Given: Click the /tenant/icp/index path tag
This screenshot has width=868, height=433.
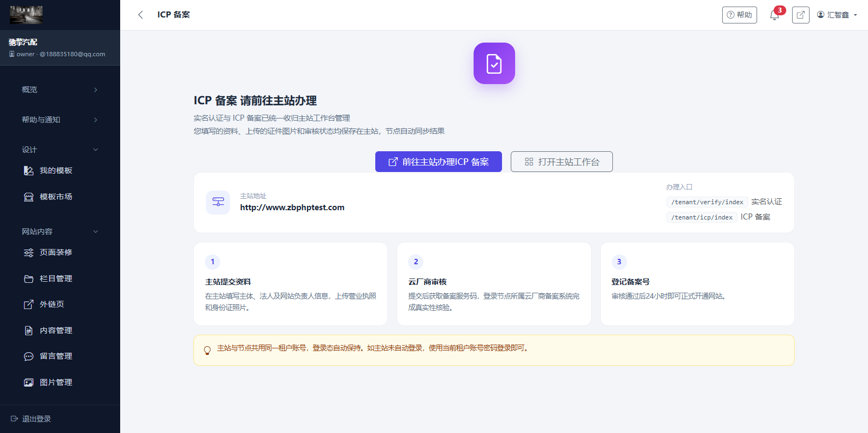Looking at the screenshot, I should pos(702,217).
